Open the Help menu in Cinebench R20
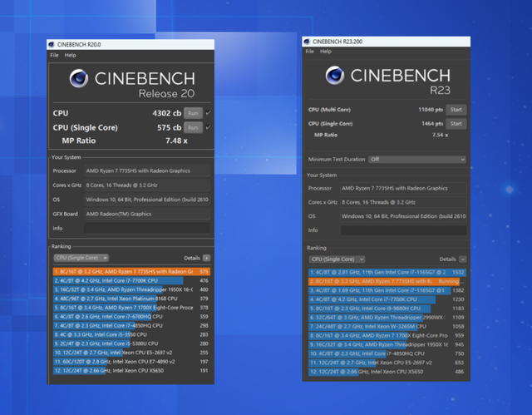The height and width of the screenshot is (415, 532). [71, 55]
